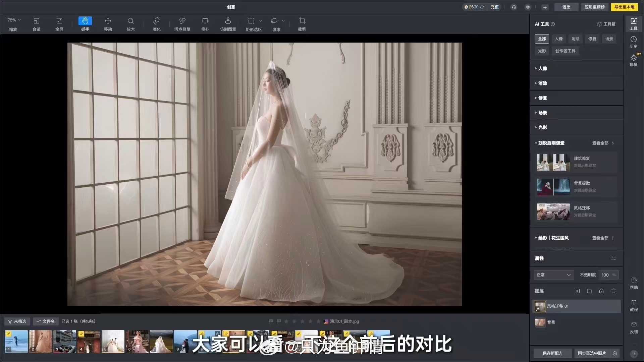Activate the 裁剪 crop tool
The height and width of the screenshot is (362, 644).
point(302,24)
